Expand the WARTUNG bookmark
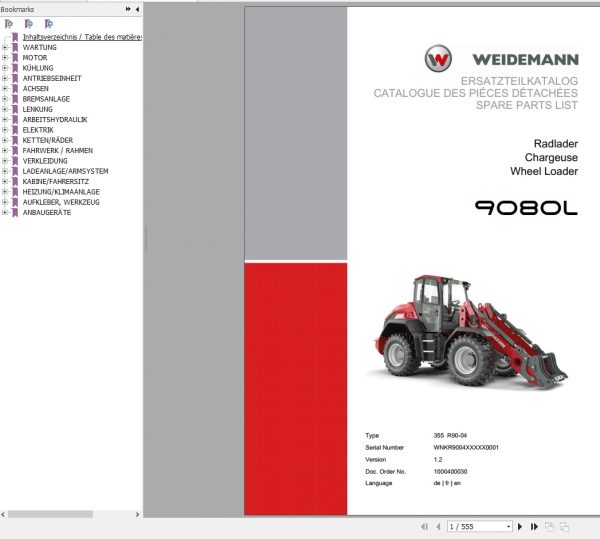The height and width of the screenshot is (539, 600). [5, 47]
